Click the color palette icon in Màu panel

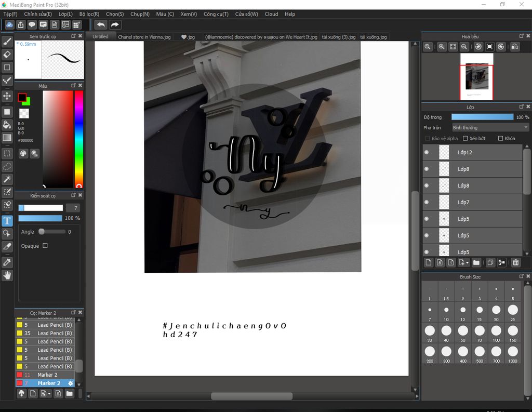point(23,153)
